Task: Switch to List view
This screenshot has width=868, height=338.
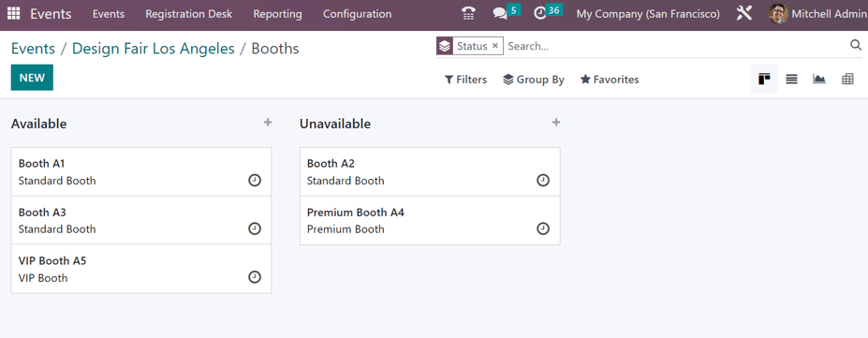Action: click(791, 79)
